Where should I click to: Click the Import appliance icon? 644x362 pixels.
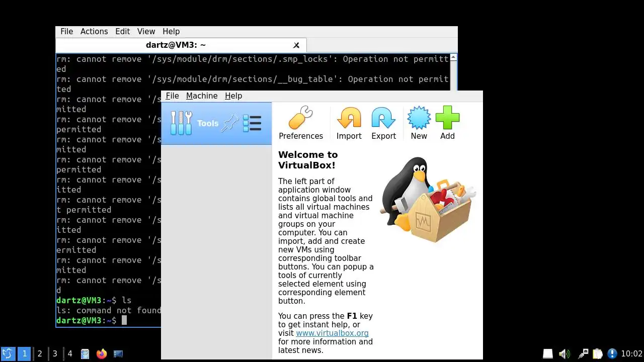pos(349,123)
